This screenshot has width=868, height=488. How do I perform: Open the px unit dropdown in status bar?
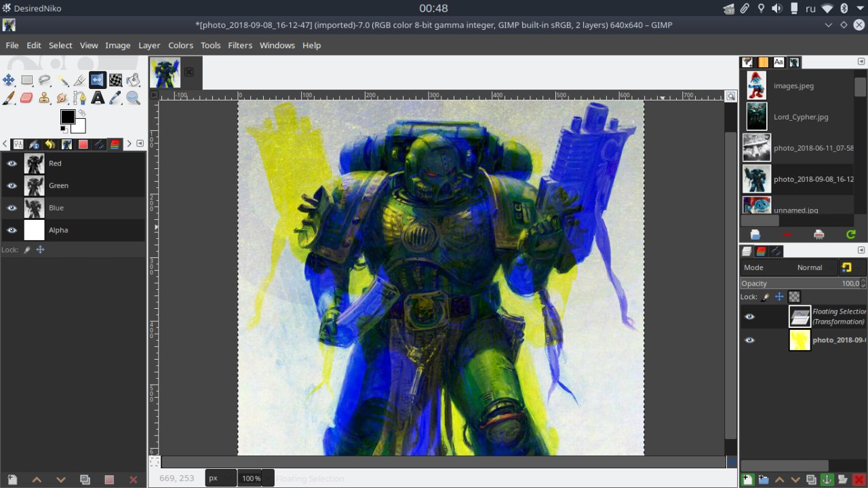(x=221, y=478)
